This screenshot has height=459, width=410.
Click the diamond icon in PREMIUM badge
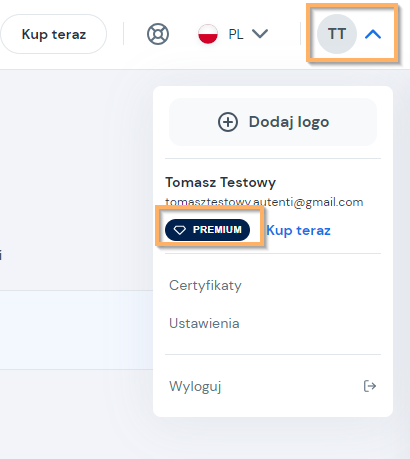click(180, 230)
